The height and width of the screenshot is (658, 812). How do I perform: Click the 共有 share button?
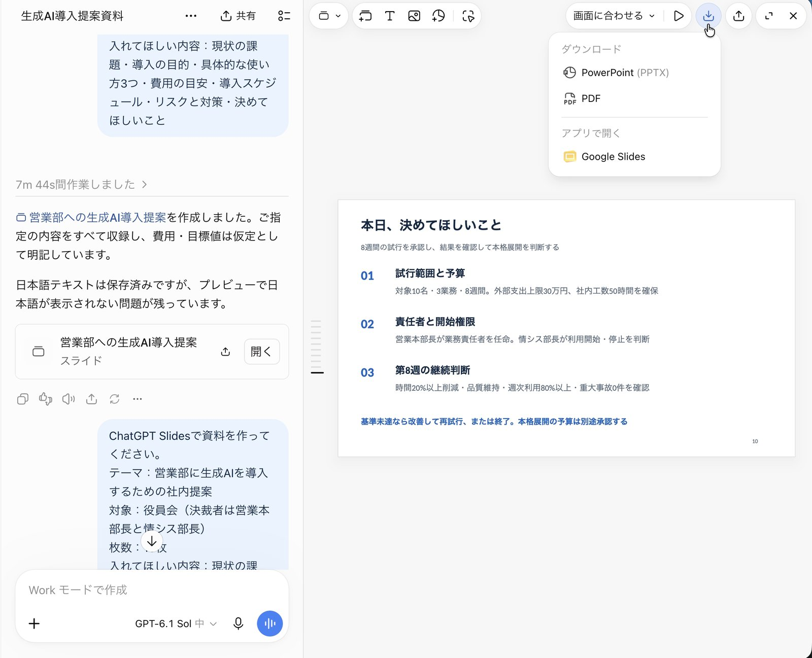click(238, 16)
